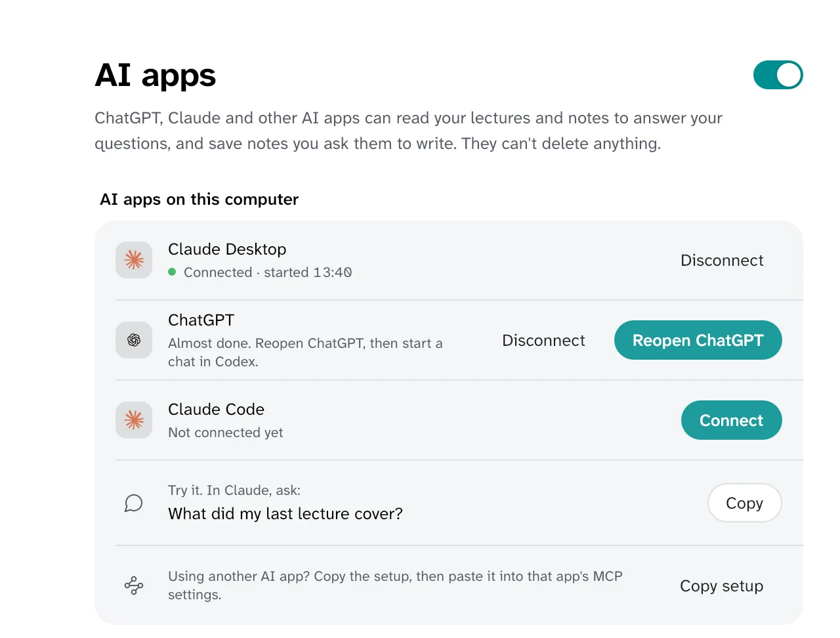Click the Claude Code name
Viewport: 840px width, 638px height.
[x=216, y=410]
